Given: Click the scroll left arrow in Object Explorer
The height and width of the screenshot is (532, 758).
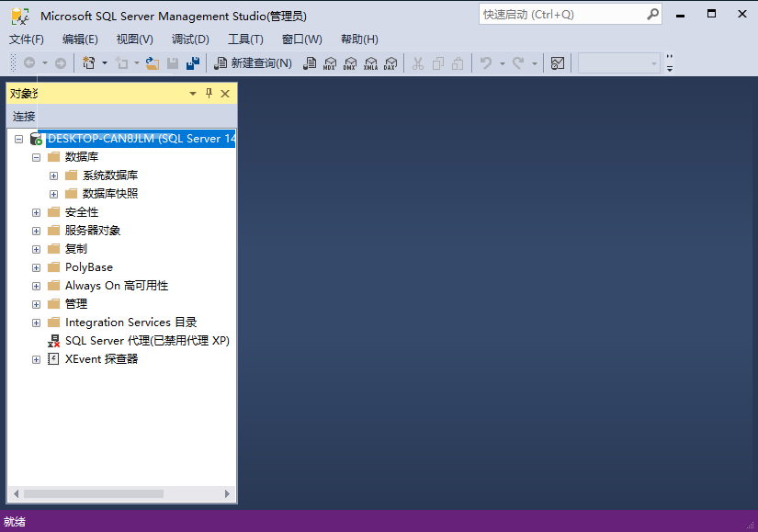Looking at the screenshot, I should pyautogui.click(x=17, y=493).
